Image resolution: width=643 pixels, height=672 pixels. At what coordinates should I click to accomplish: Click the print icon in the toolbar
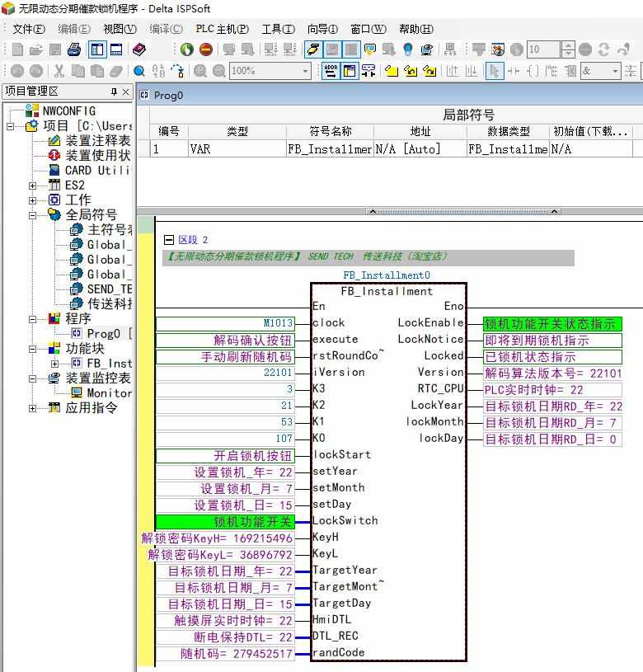tap(74, 49)
